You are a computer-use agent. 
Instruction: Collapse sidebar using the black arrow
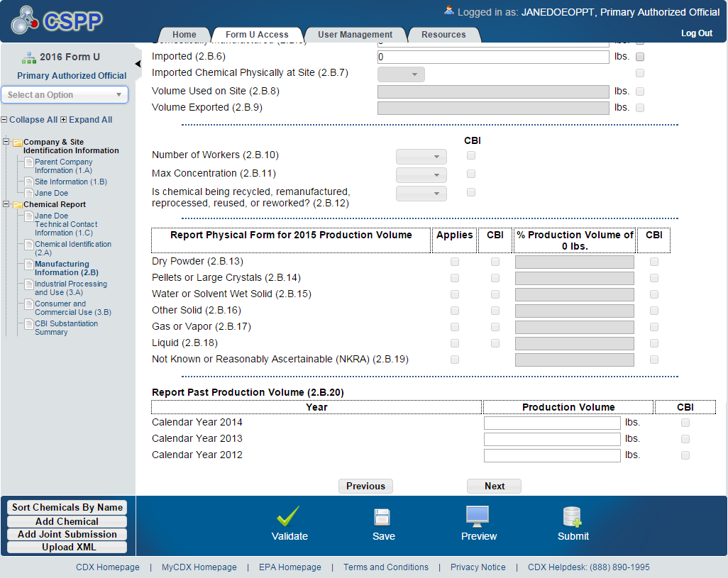click(x=138, y=64)
